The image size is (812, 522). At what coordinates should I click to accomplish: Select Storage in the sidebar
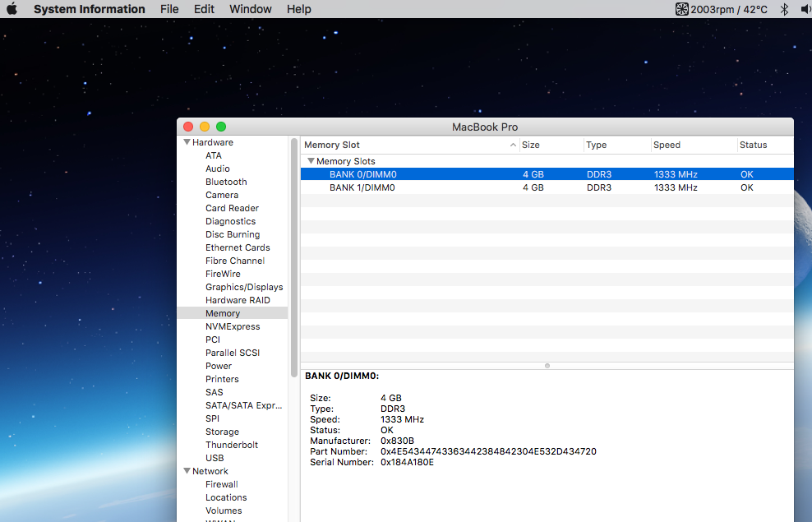[222, 432]
